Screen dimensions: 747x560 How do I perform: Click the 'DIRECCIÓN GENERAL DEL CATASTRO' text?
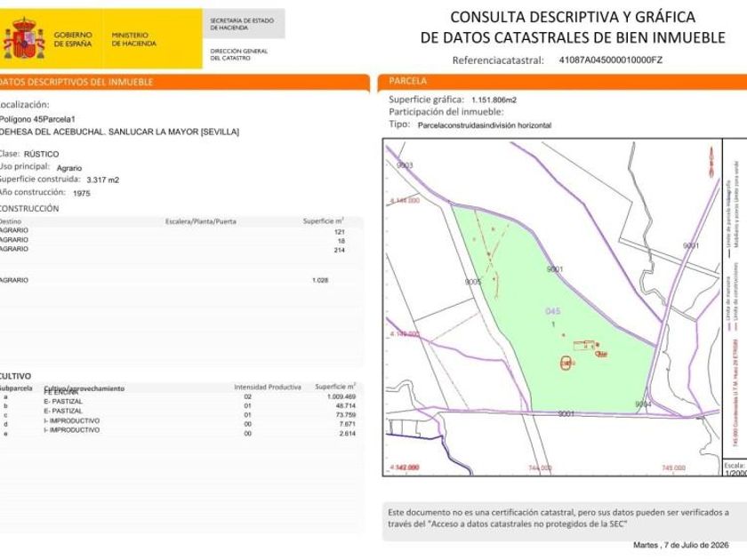point(238,54)
